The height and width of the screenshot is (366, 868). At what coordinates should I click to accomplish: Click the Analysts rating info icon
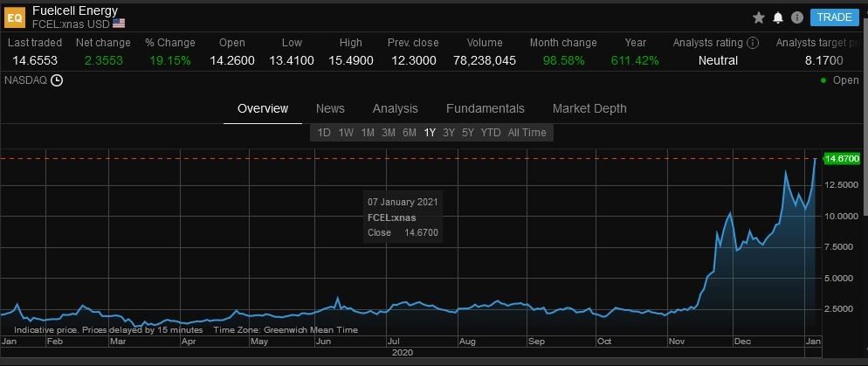point(753,43)
